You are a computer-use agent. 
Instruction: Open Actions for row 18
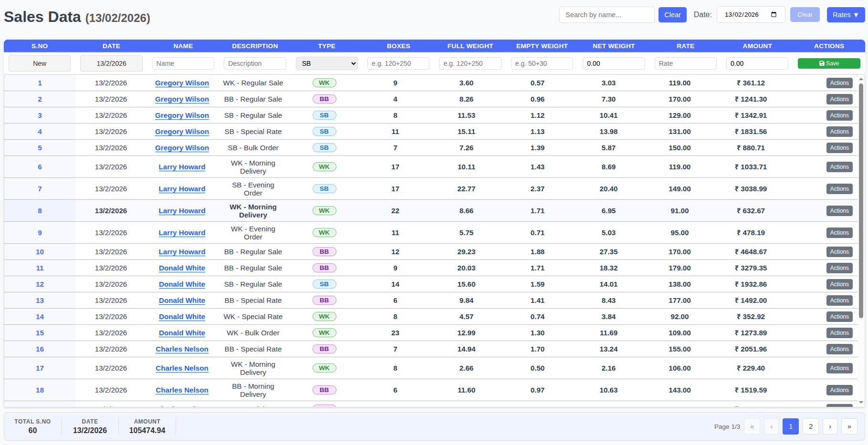point(839,390)
